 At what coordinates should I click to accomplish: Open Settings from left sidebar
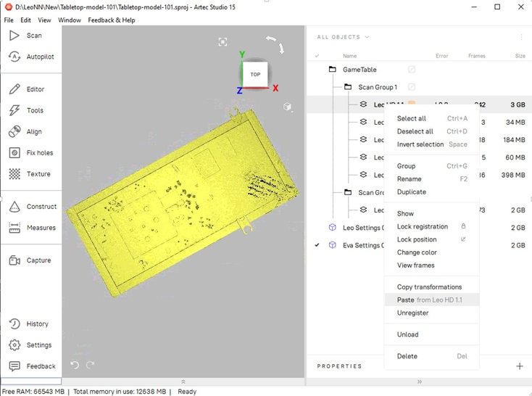(x=30, y=345)
